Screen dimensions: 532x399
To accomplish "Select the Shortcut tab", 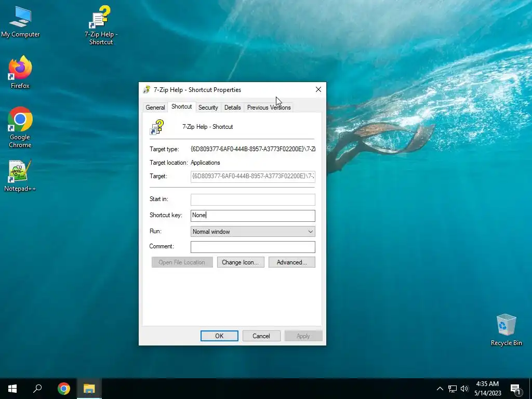I will coord(181,107).
